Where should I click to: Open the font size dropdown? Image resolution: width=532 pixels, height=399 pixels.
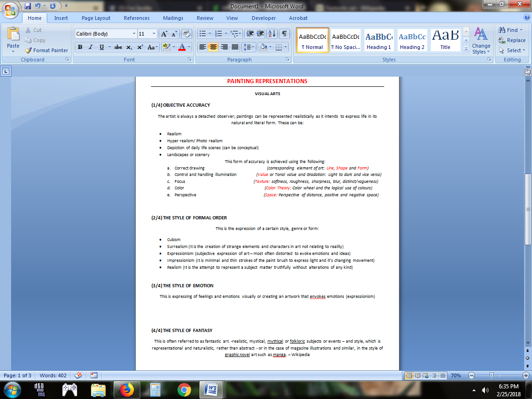pyautogui.click(x=154, y=34)
